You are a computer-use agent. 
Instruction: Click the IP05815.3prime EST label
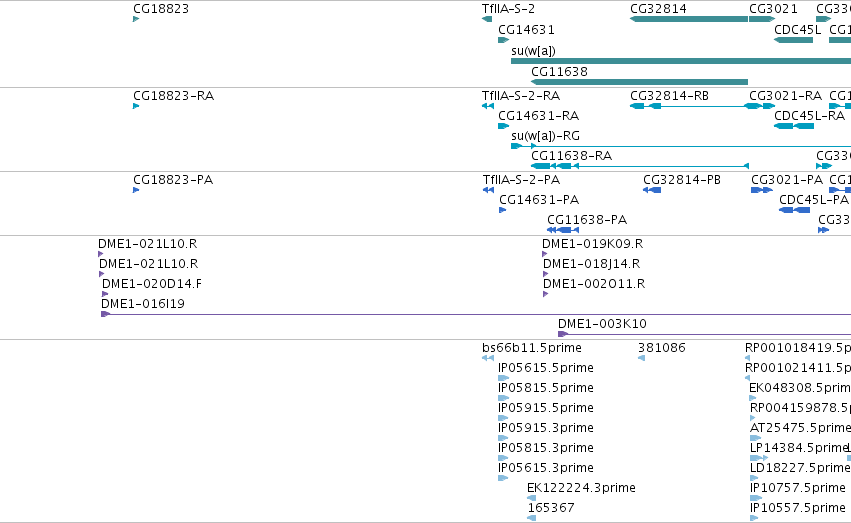(x=545, y=449)
